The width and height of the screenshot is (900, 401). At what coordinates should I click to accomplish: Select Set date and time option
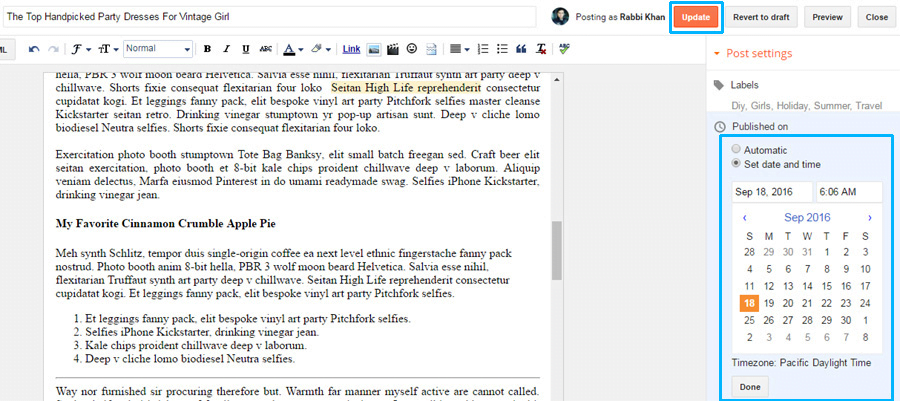(x=736, y=164)
